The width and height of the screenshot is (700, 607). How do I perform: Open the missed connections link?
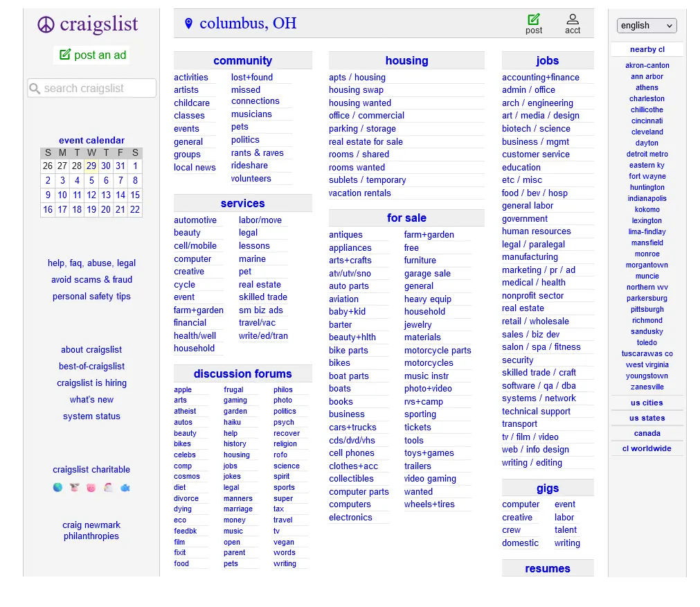click(x=255, y=96)
